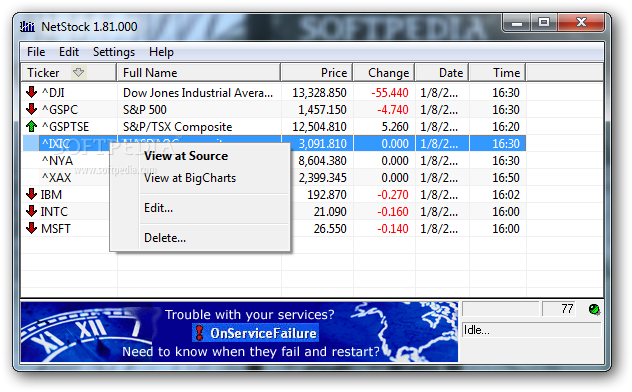The image size is (632, 392).
Task: Sort by the Date column header
Action: 442,73
